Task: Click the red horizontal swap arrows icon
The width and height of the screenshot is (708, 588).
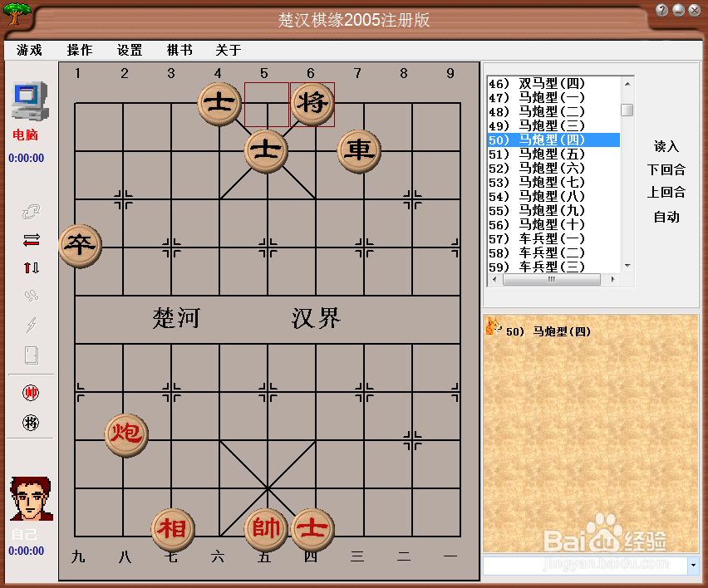Action: pyautogui.click(x=31, y=240)
